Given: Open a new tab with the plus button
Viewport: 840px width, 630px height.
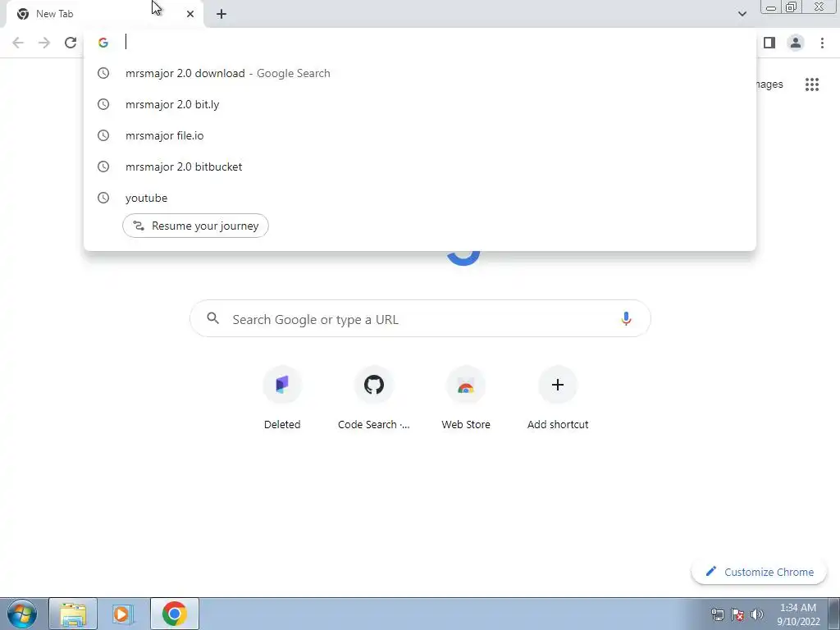Looking at the screenshot, I should (221, 14).
